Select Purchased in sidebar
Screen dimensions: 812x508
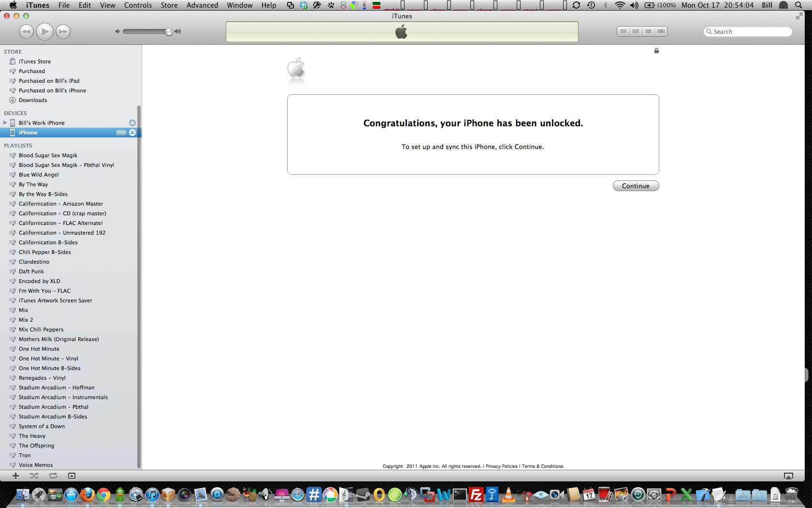(x=32, y=71)
